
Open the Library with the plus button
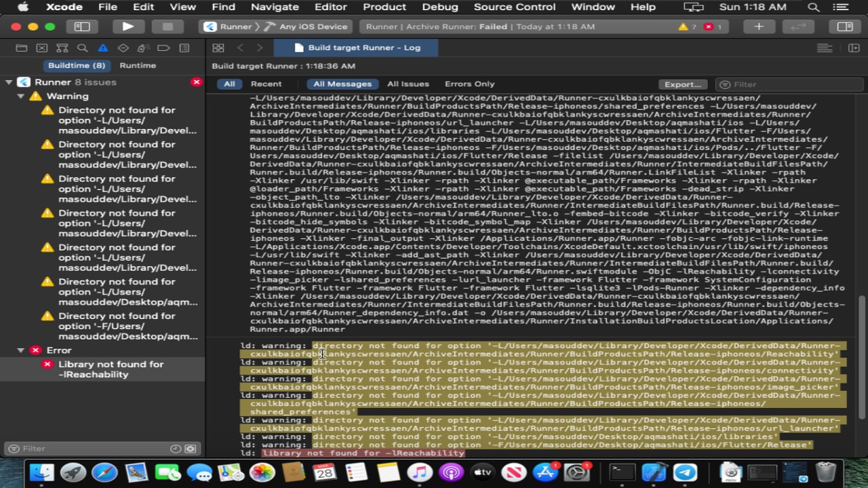pos(759,26)
